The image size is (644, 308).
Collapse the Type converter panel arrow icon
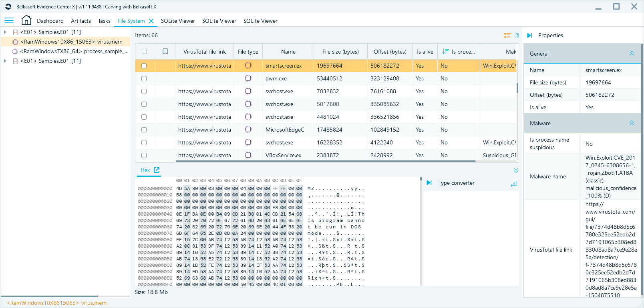click(x=429, y=183)
